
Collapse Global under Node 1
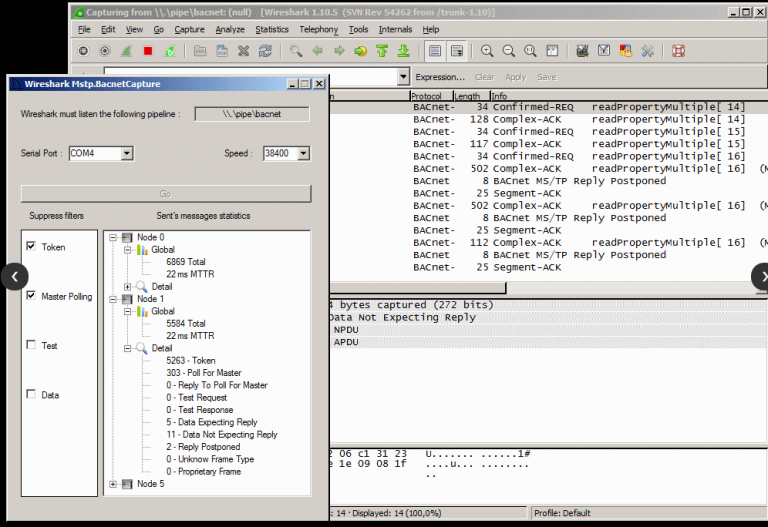point(127,311)
